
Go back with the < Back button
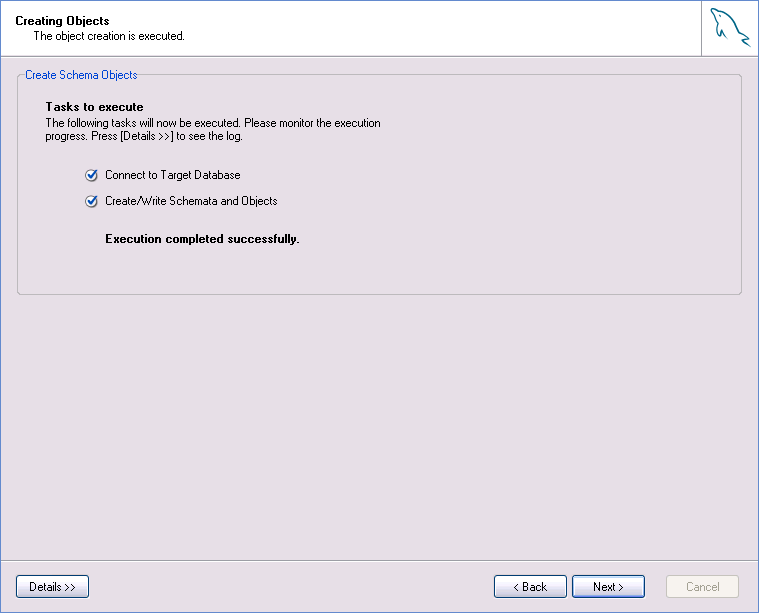pyautogui.click(x=530, y=587)
